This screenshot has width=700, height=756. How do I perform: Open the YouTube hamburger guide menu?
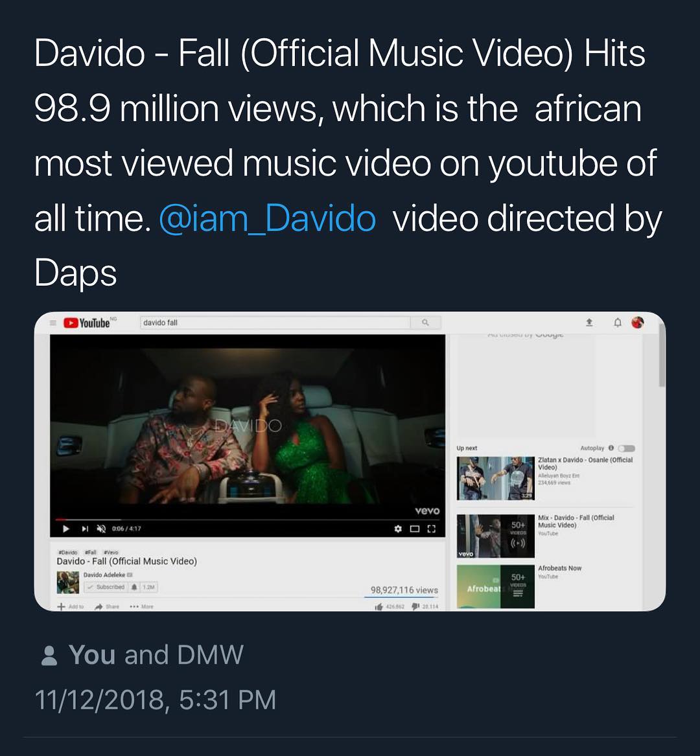53,323
